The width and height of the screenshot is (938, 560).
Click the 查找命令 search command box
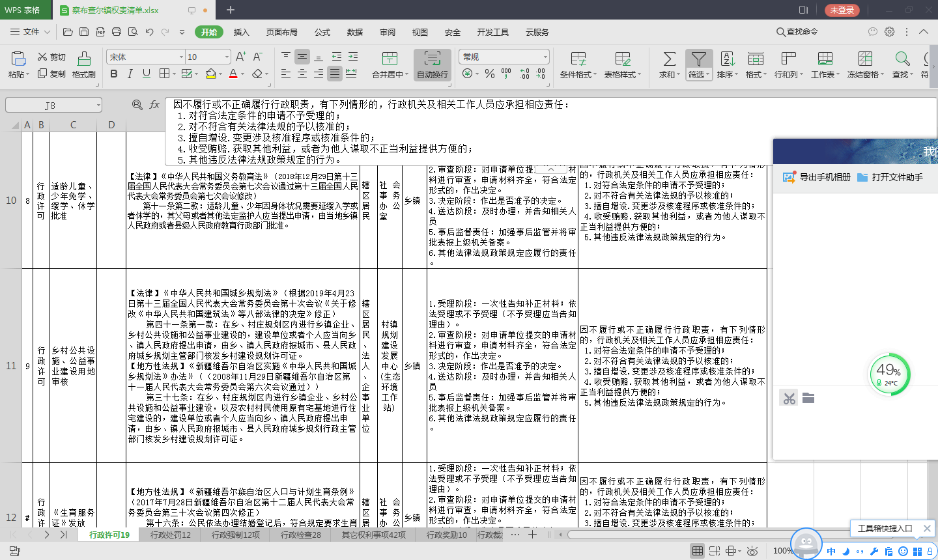click(x=797, y=31)
